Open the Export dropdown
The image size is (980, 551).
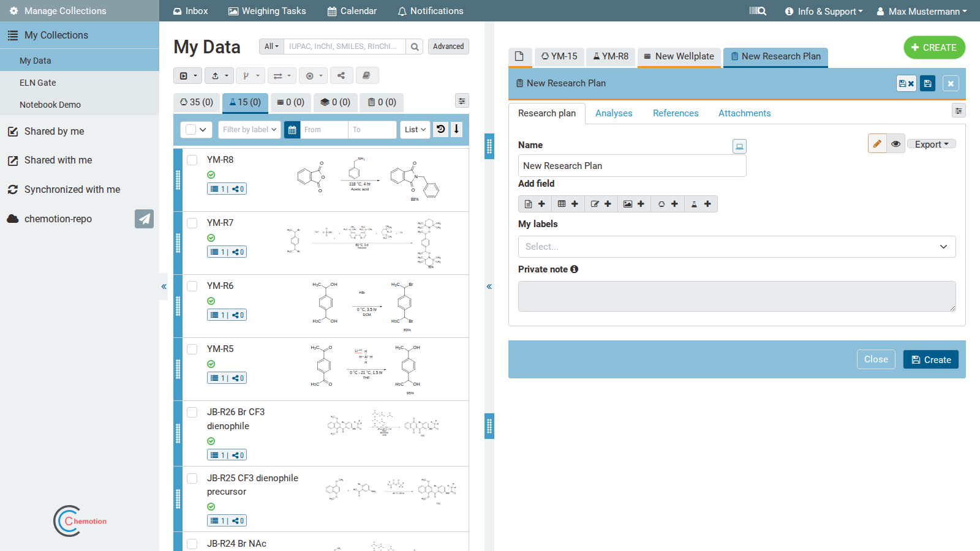(931, 144)
